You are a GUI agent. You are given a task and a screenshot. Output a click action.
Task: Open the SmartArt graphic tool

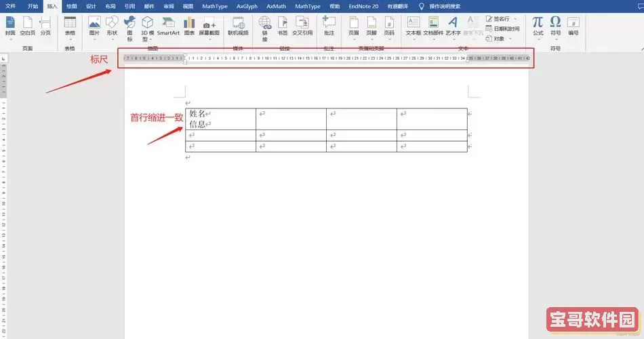point(168,26)
